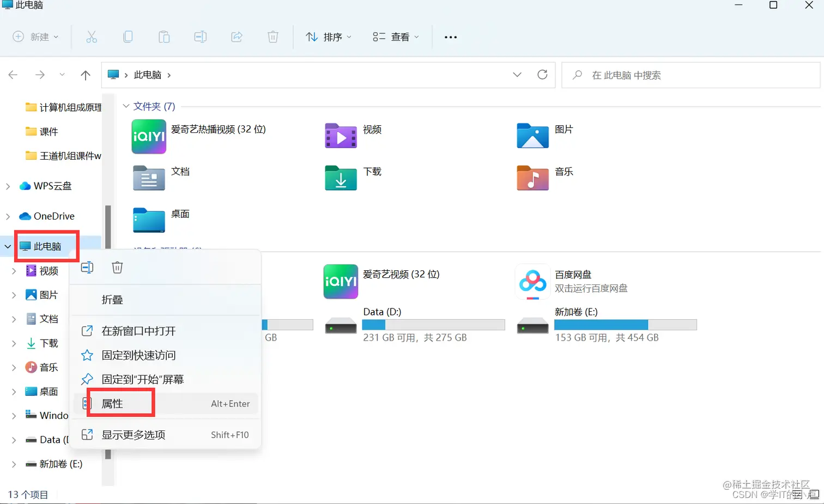Image resolution: width=824 pixels, height=504 pixels.
Task: Click the delete icon in the context menu
Action: pos(117,267)
